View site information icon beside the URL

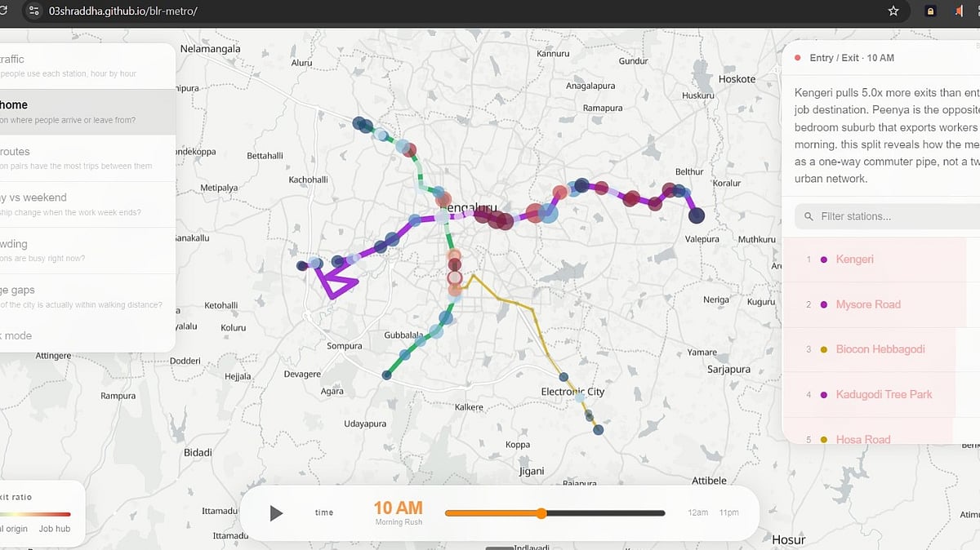(x=33, y=11)
